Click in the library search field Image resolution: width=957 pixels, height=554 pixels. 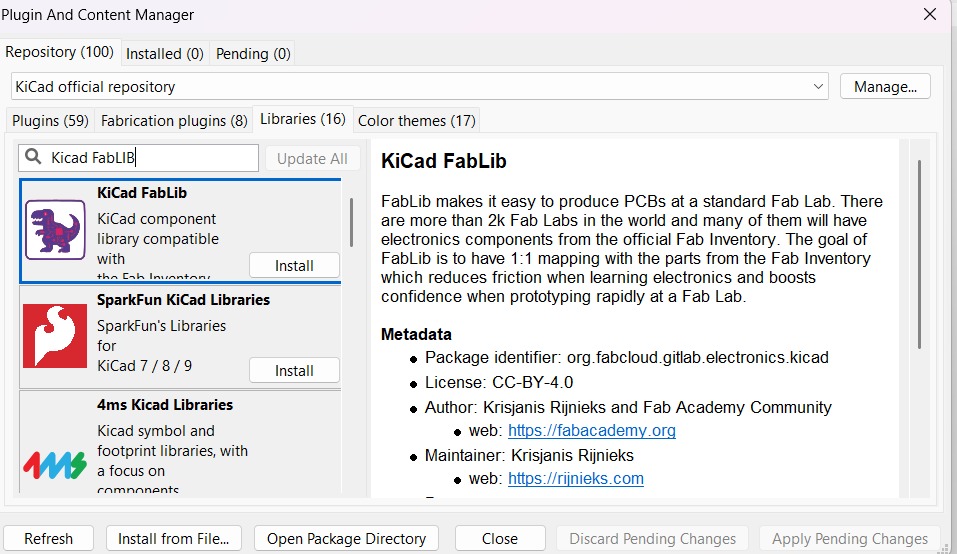[150, 158]
